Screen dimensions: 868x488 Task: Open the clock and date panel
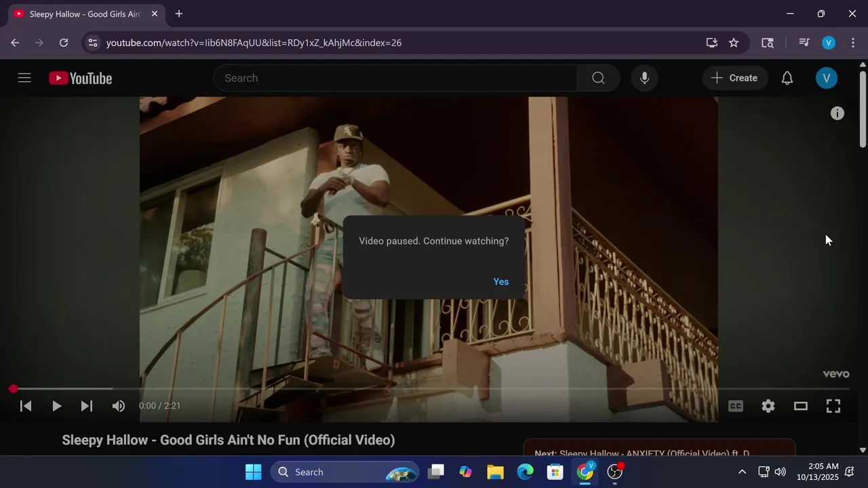pos(818,472)
